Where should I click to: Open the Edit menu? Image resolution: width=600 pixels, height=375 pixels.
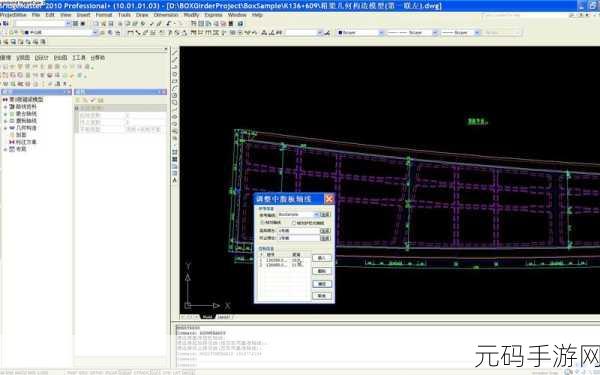(50, 15)
